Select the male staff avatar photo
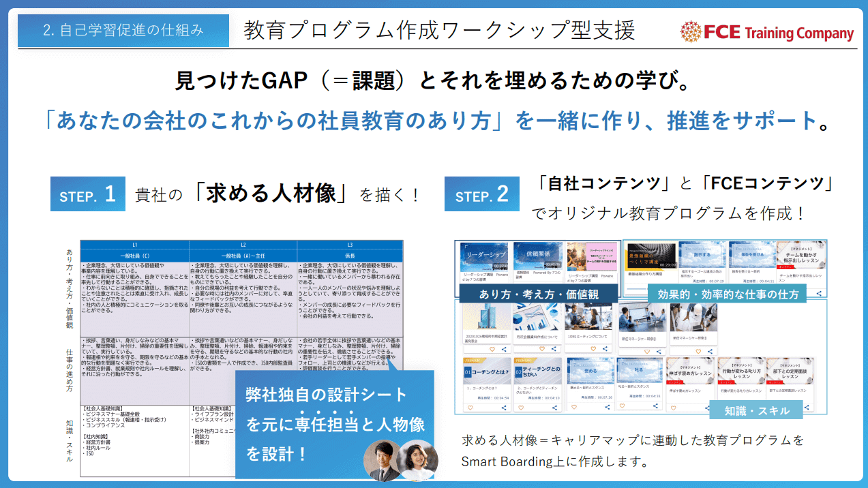The height and width of the screenshot is (488, 868). [x=383, y=459]
